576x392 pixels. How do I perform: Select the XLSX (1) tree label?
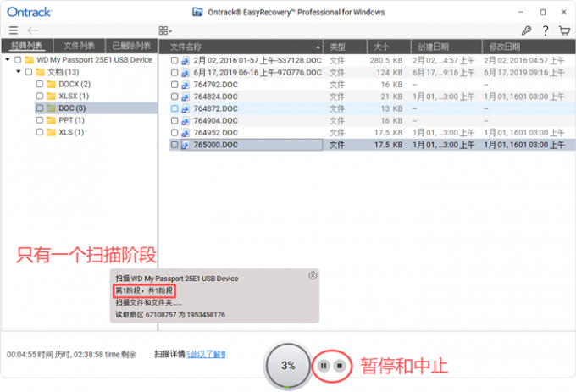click(x=74, y=97)
